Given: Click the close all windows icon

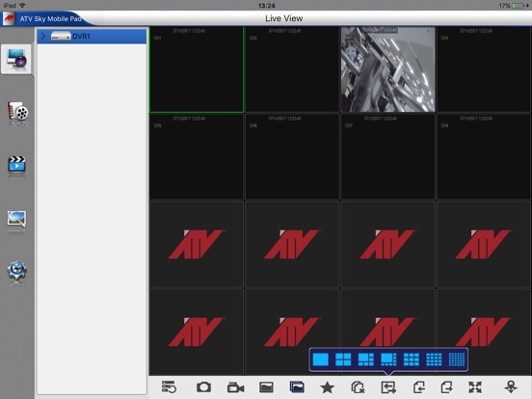Looking at the screenshot, I should click(358, 387).
